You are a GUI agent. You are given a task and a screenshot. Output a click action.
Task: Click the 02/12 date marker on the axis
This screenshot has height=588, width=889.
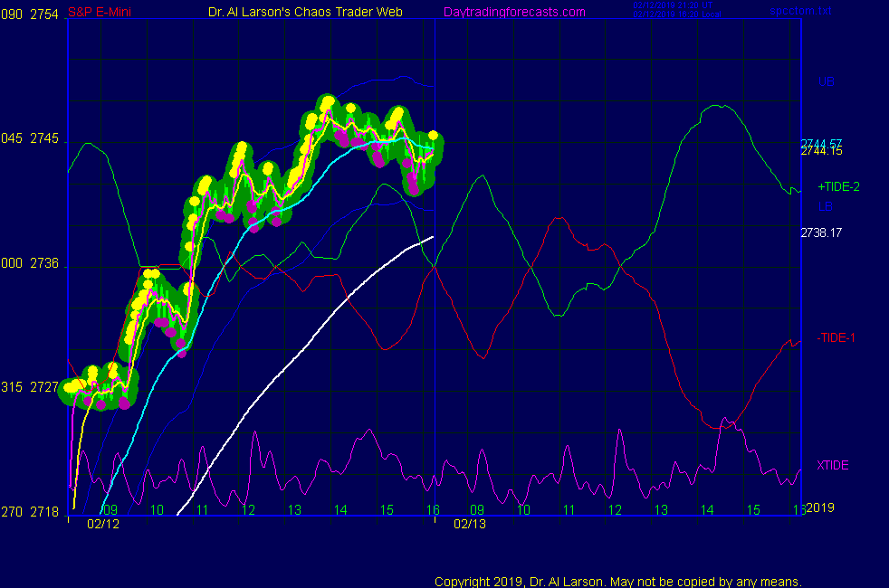click(x=102, y=524)
